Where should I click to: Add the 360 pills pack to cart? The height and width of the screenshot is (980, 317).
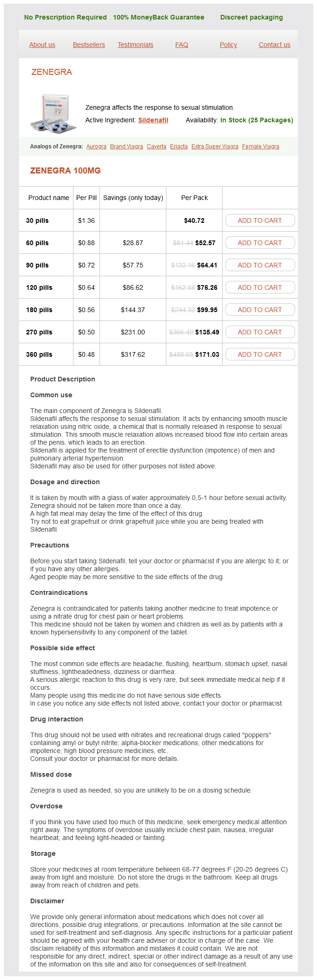point(260,354)
